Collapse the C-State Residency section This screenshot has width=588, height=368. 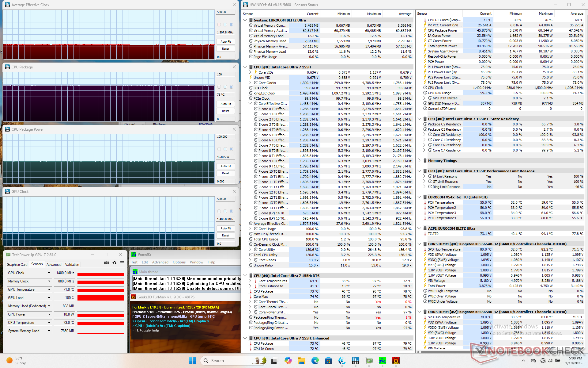419,119
